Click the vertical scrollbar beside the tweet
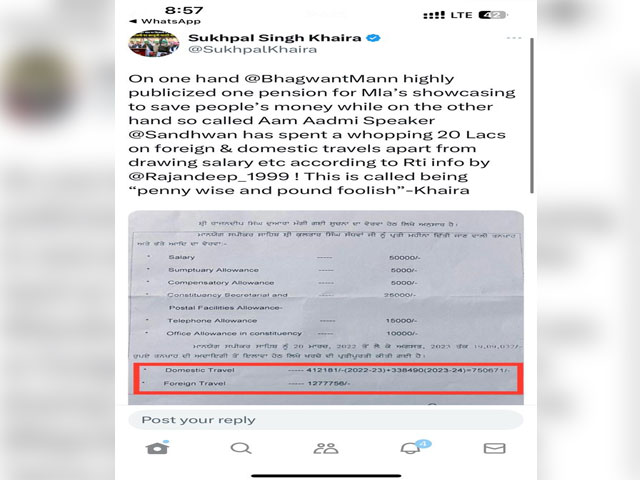This screenshot has width=640, height=480. (531, 116)
